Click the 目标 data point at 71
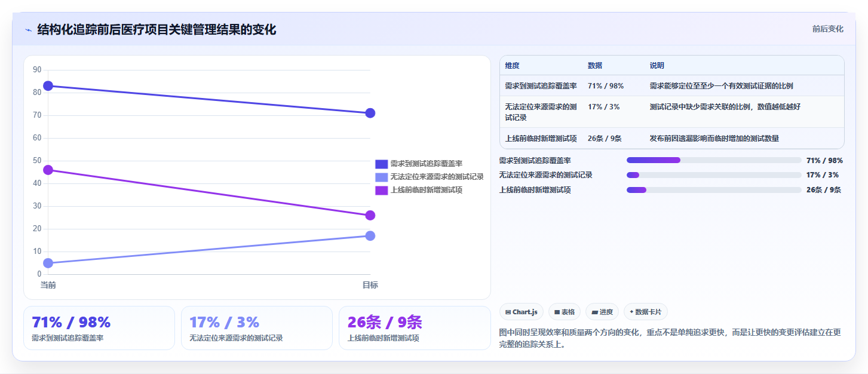The image size is (868, 374). (x=370, y=113)
